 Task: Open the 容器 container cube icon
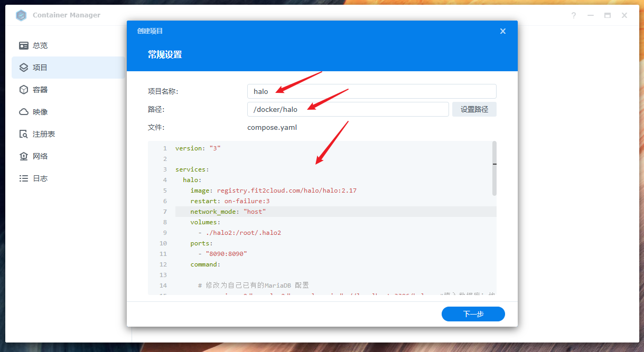[x=24, y=90]
